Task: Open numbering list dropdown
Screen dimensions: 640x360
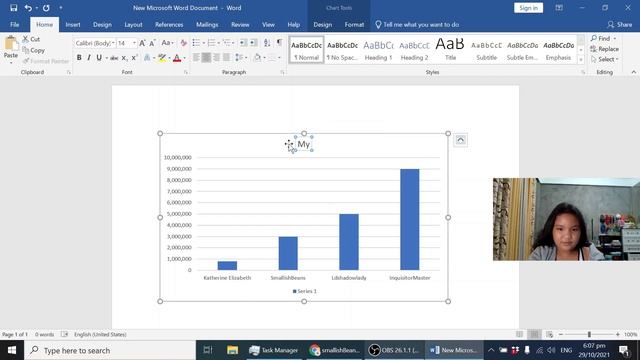Action: [219, 43]
